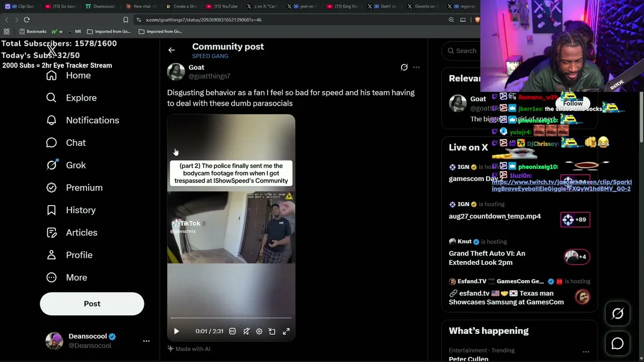Open the browser apps grid icon
Viewport: 644px width, 362px height.
point(7,31)
